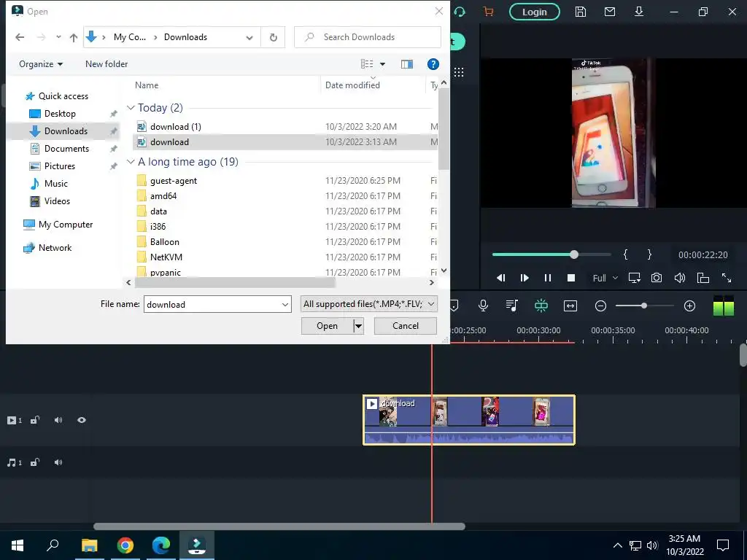Click the mark-out curly brace
Screen dimensions: 747x560
[x=649, y=254]
